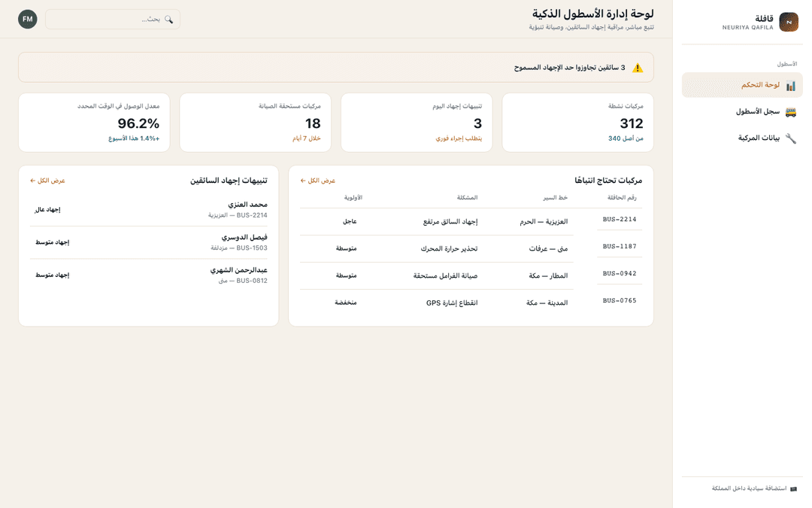Click the search magnifier icon

pos(168,19)
